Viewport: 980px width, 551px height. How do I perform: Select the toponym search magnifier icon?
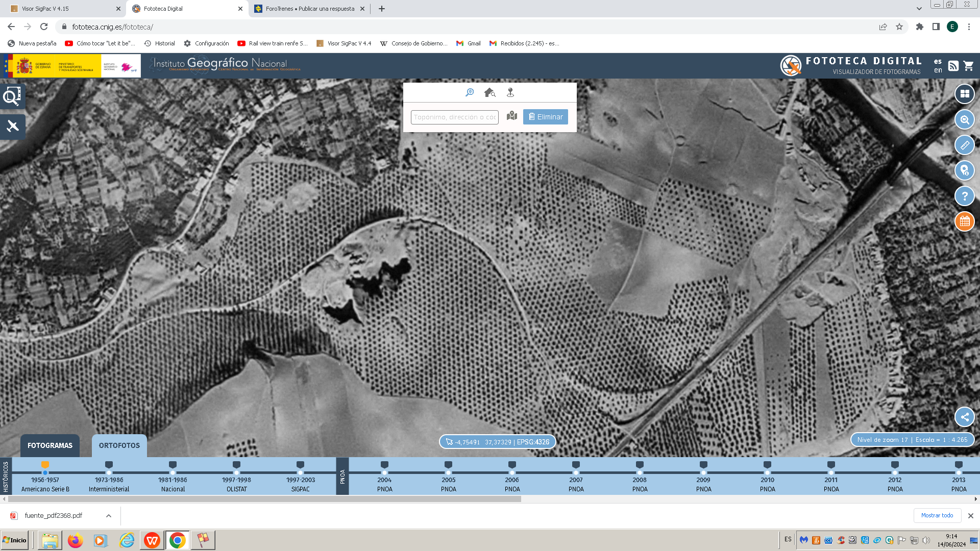tap(470, 92)
